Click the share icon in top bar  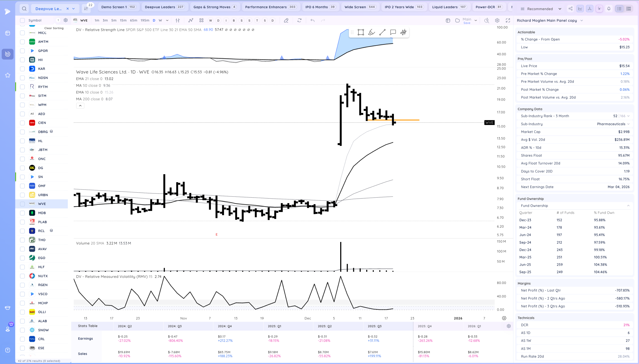click(x=570, y=9)
